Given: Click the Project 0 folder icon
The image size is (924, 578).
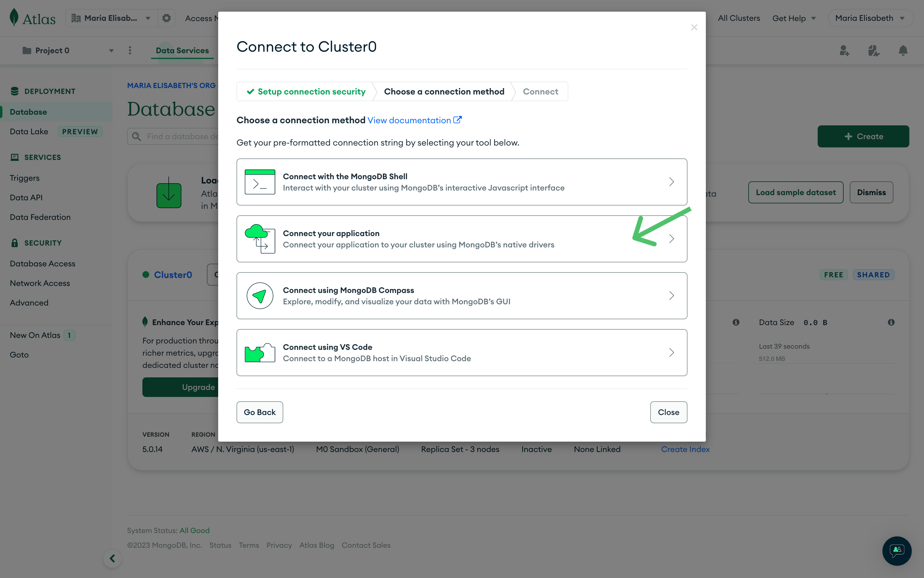Looking at the screenshot, I should pos(27,50).
